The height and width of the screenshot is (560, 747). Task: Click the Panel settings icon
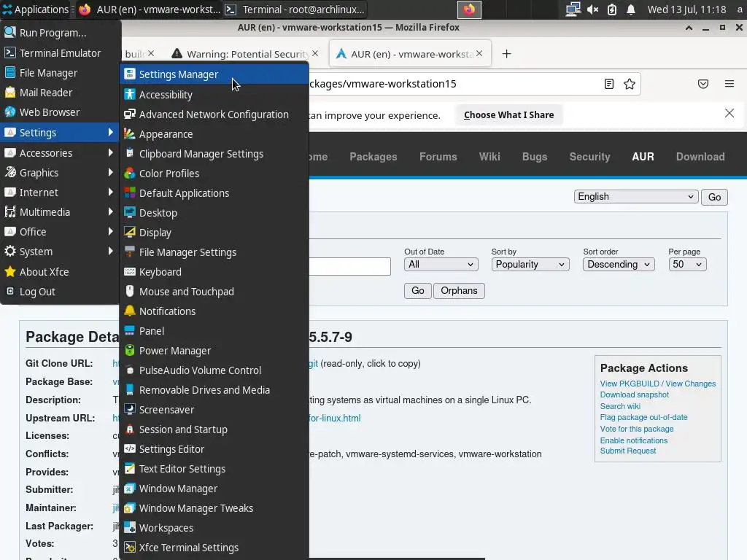click(130, 330)
